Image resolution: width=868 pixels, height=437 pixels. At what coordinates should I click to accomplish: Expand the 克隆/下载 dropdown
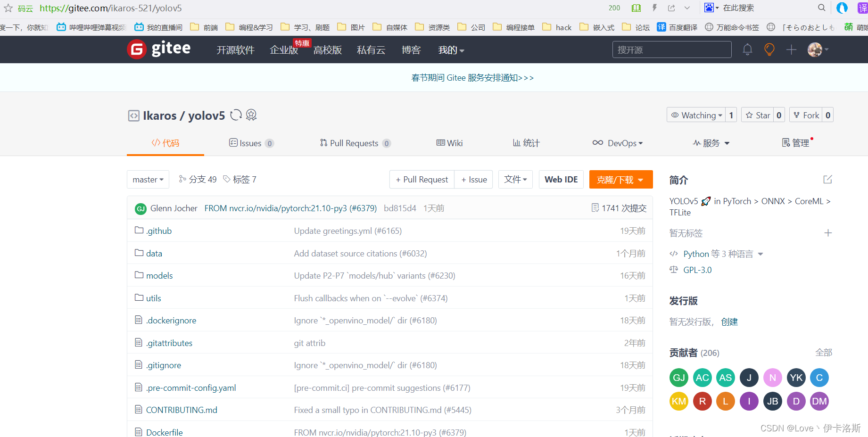tap(621, 180)
